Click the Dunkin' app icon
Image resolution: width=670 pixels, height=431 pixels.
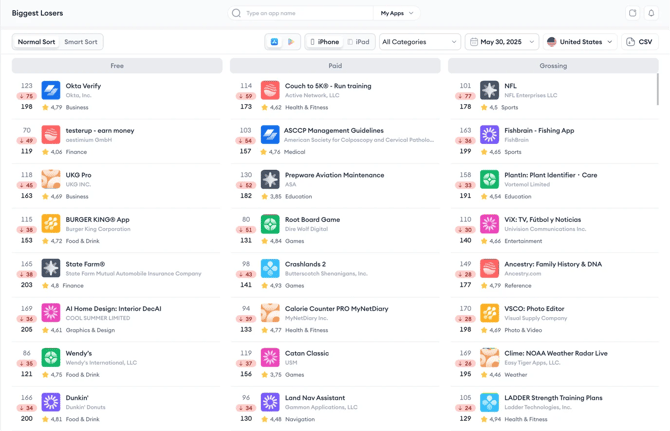coord(51,402)
